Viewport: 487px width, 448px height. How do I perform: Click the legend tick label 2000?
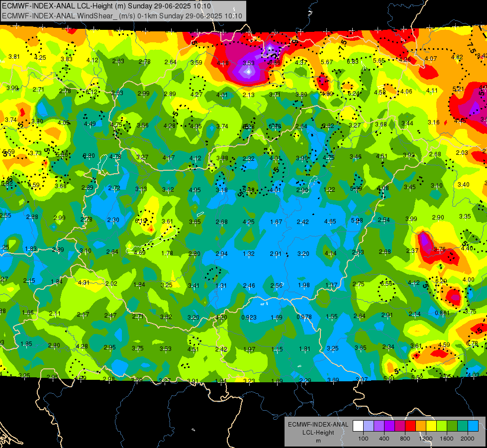click(468, 439)
